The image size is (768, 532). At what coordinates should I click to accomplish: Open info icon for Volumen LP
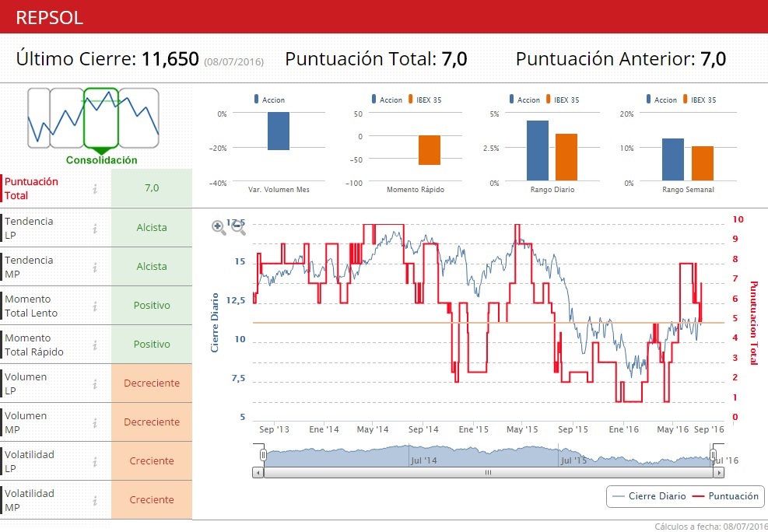(95, 383)
